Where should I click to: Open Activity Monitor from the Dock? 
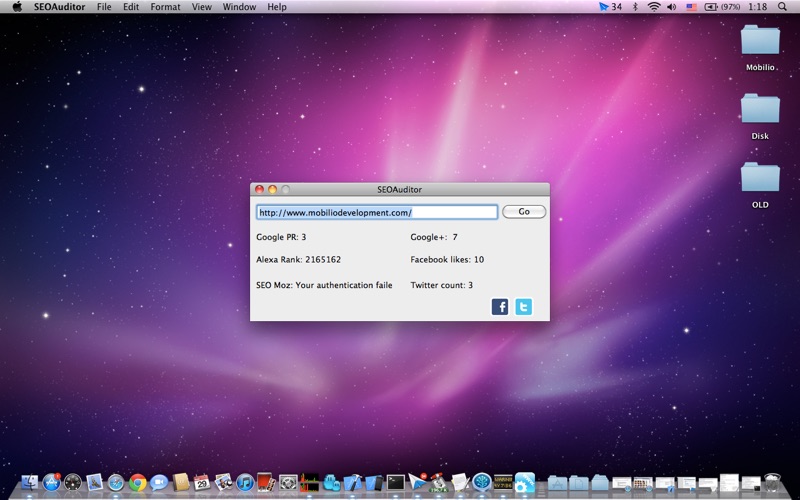[310, 483]
